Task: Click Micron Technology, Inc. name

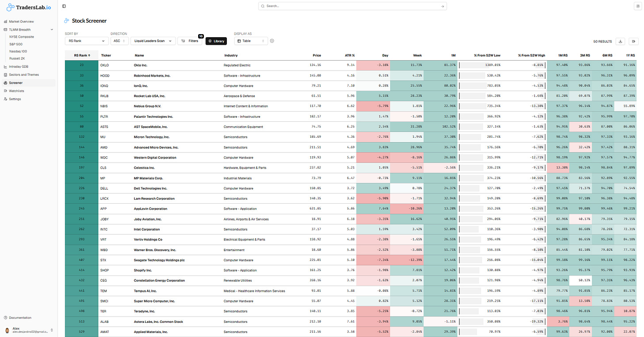Action: point(152,137)
